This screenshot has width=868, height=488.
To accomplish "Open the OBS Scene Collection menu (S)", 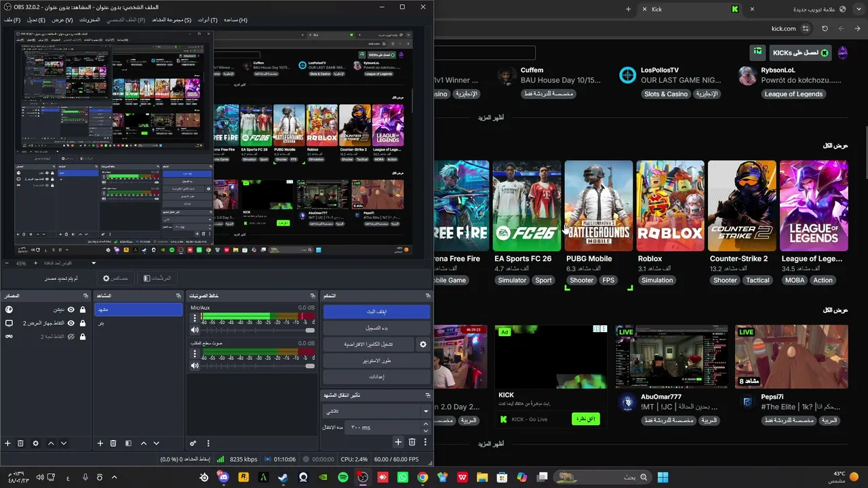I will [172, 20].
